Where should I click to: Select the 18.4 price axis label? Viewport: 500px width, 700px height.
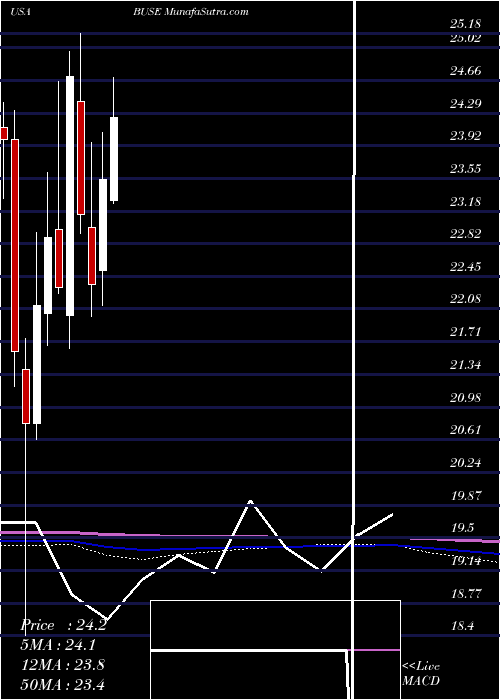pyautogui.click(x=462, y=626)
